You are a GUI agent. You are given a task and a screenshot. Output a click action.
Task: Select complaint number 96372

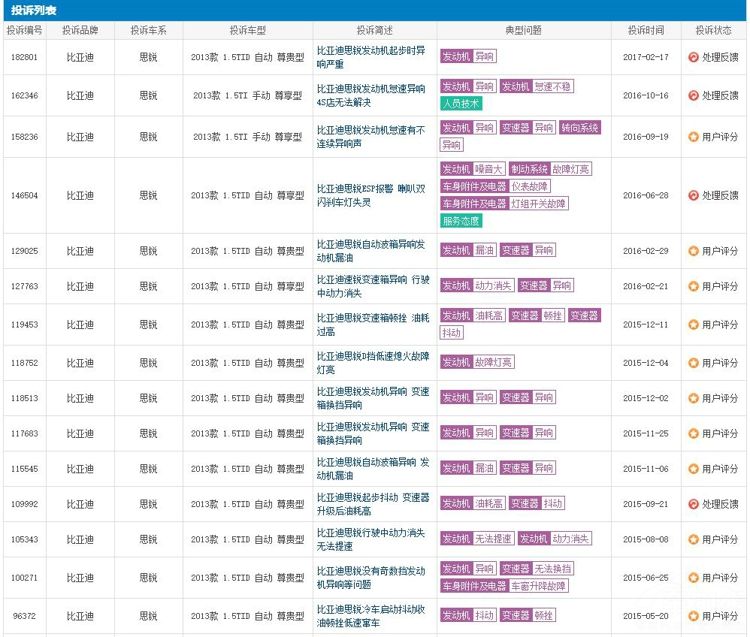pos(24,616)
